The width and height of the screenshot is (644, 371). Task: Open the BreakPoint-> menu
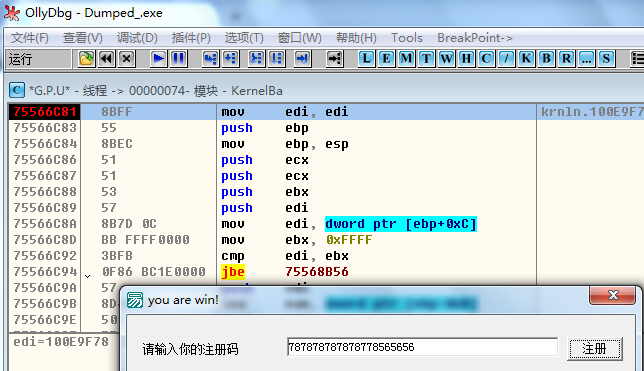475,38
